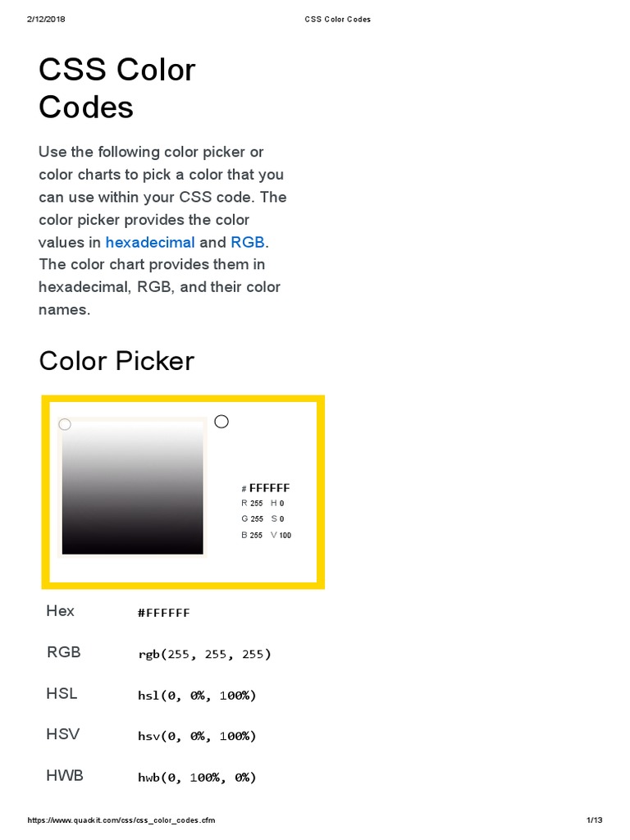Select the B 255 value field
This screenshot has height=840, width=630.
[x=257, y=535]
